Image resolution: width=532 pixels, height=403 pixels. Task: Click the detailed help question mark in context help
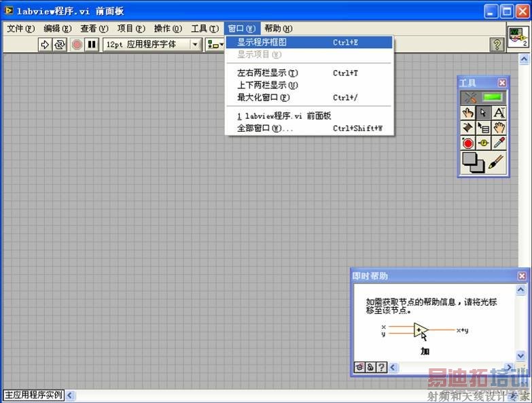(381, 367)
